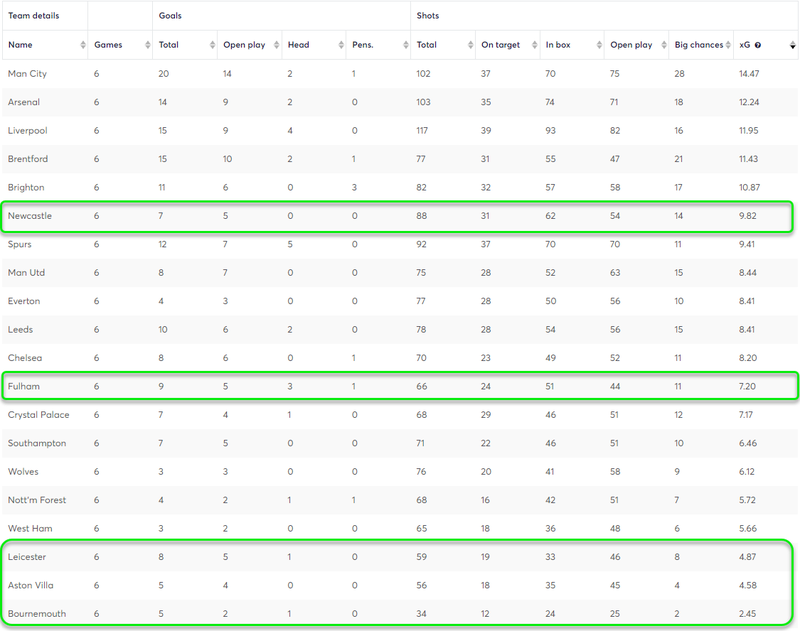Select Bournemouth's xG value 2.45
The height and width of the screenshot is (631, 800).
[747, 614]
